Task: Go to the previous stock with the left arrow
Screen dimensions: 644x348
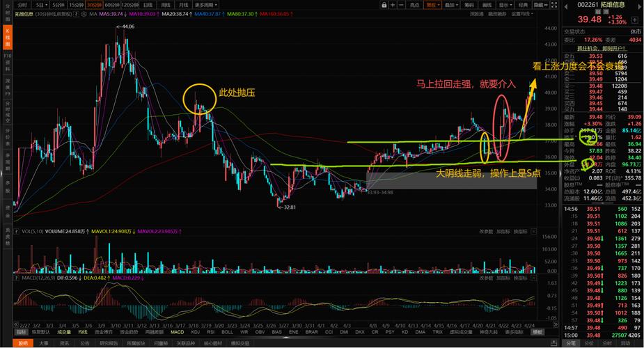Action: [x=565, y=6]
